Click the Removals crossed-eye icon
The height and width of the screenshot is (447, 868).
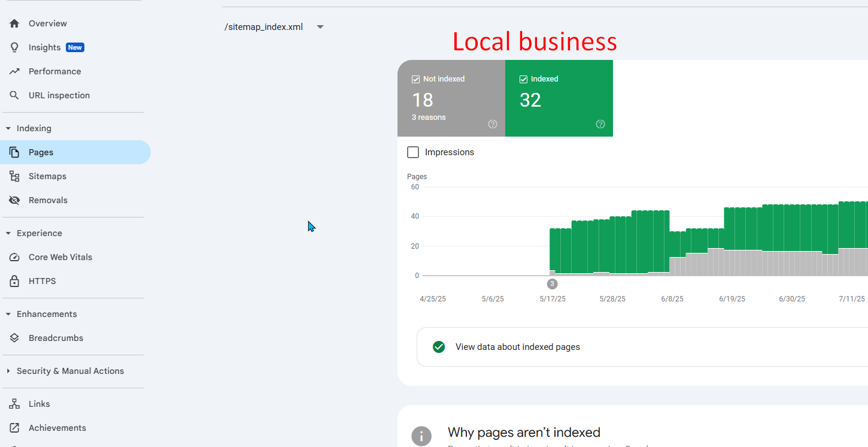coord(14,200)
